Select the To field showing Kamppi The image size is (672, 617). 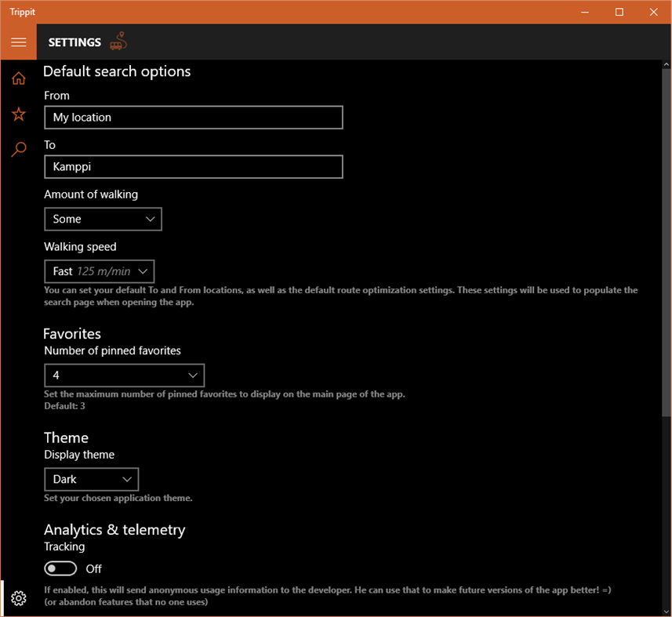(193, 166)
